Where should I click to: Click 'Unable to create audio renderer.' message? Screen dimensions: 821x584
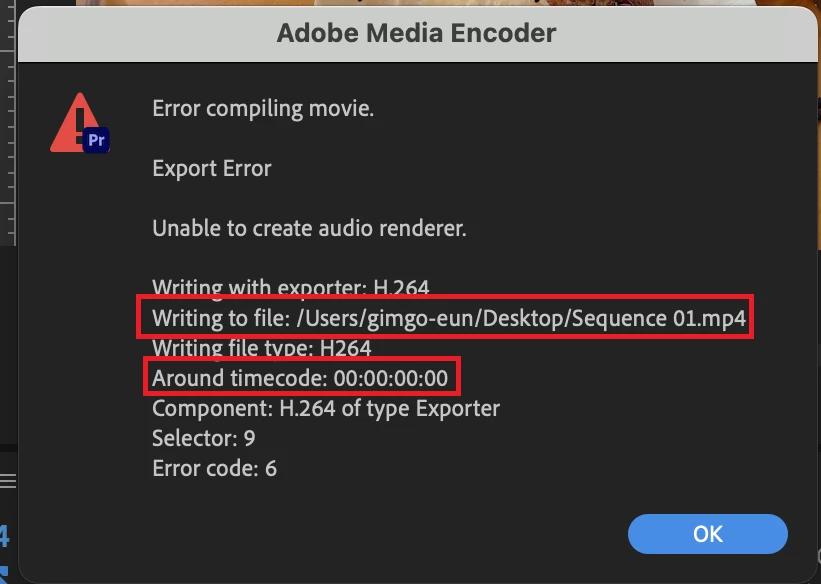[x=309, y=228]
